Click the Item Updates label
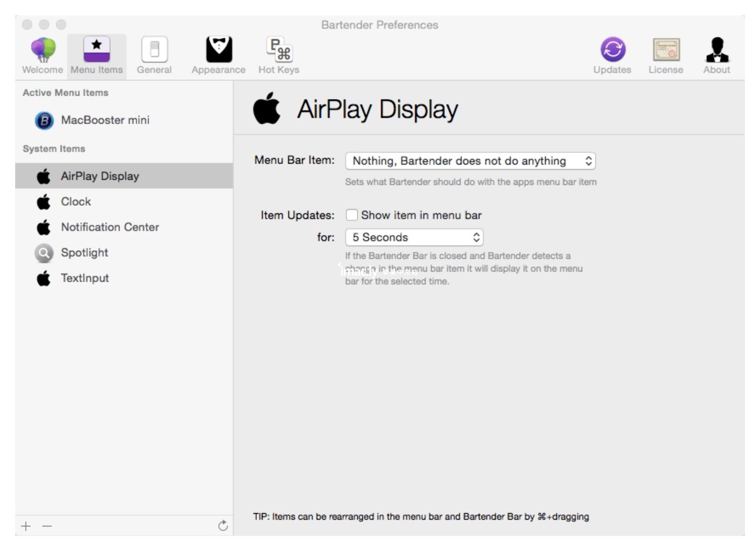The height and width of the screenshot is (542, 756). tap(297, 215)
